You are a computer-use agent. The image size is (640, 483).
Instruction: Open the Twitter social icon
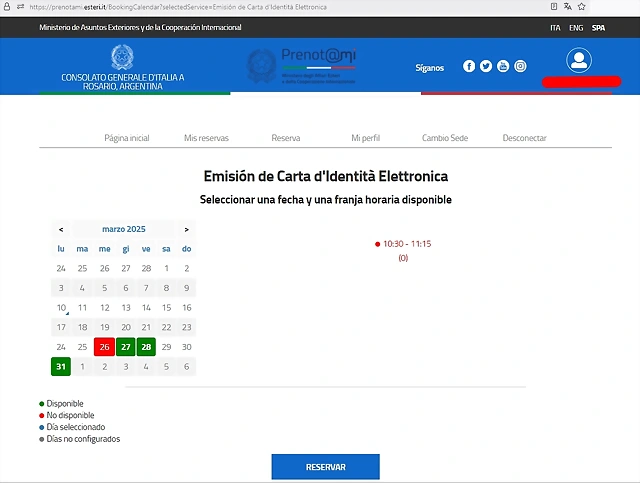[486, 66]
